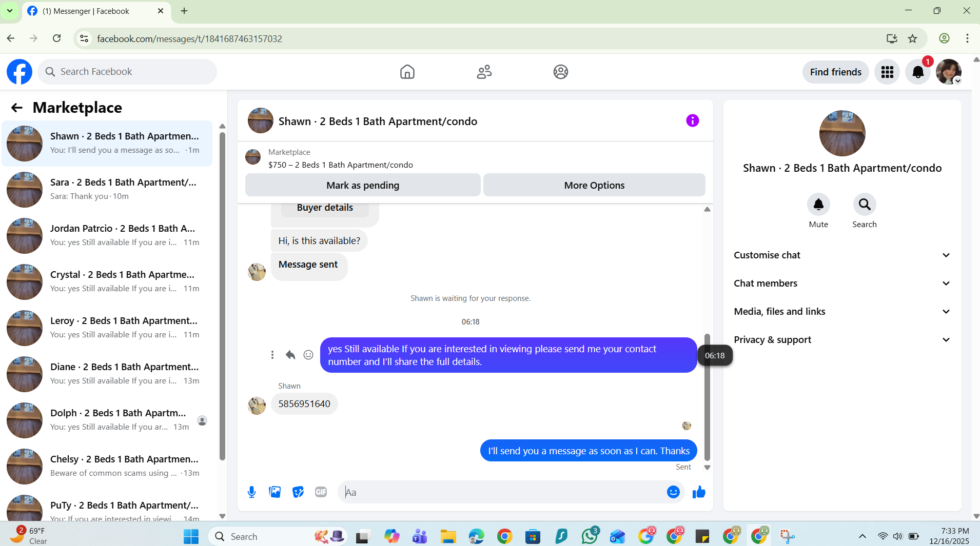
Task: Show hidden system tray icons
Action: [x=863, y=536]
